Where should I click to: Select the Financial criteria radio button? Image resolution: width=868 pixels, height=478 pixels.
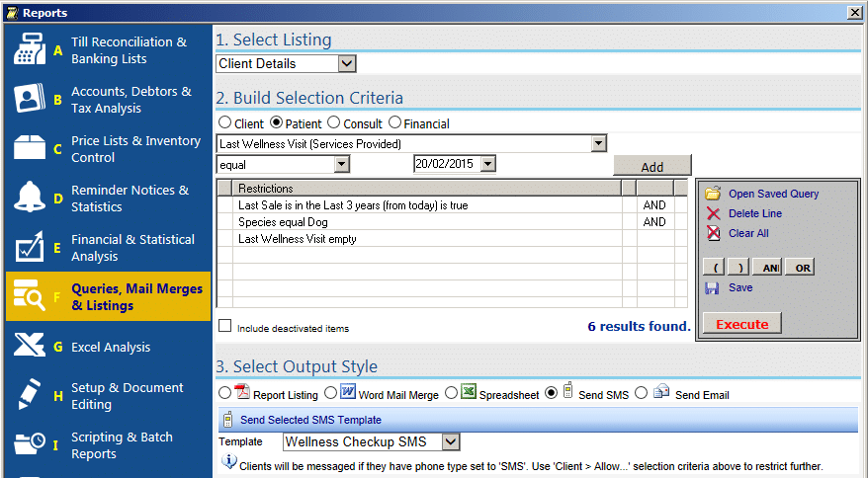click(394, 122)
